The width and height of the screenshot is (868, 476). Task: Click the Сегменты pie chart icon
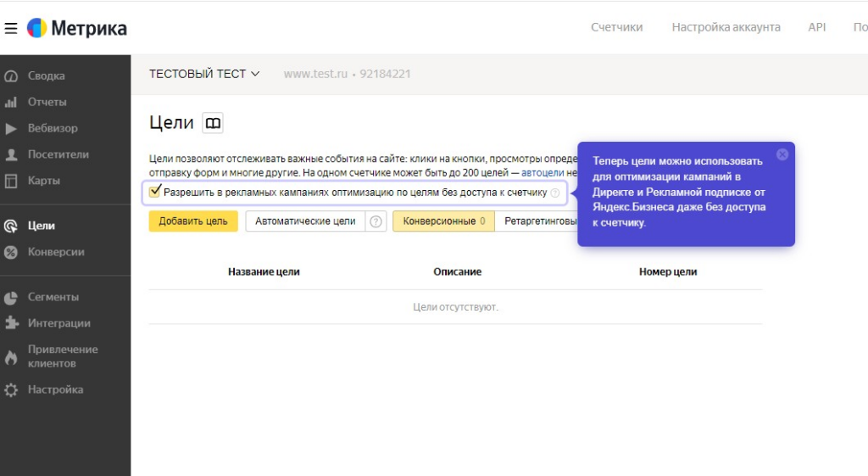click(x=11, y=298)
